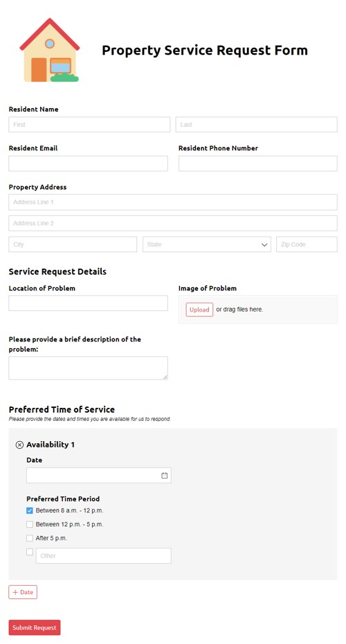Click the 'Please provide the dates and times' note
346x644 pixels.
pyautogui.click(x=89, y=419)
